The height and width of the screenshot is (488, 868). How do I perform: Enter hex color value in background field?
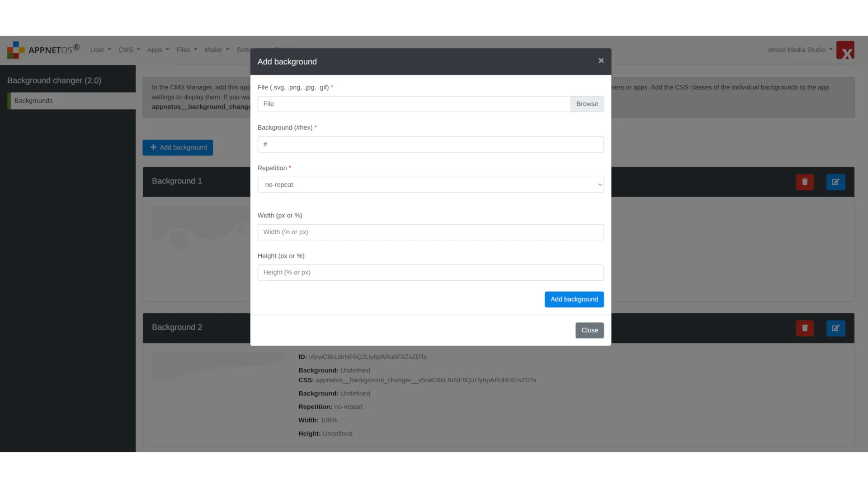coord(430,144)
